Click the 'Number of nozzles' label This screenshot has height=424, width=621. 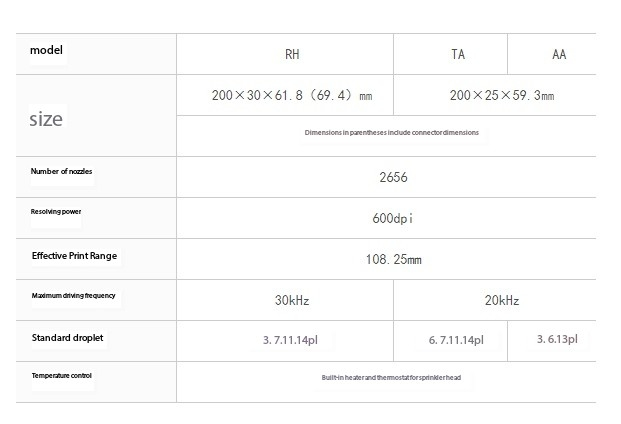click(x=61, y=171)
